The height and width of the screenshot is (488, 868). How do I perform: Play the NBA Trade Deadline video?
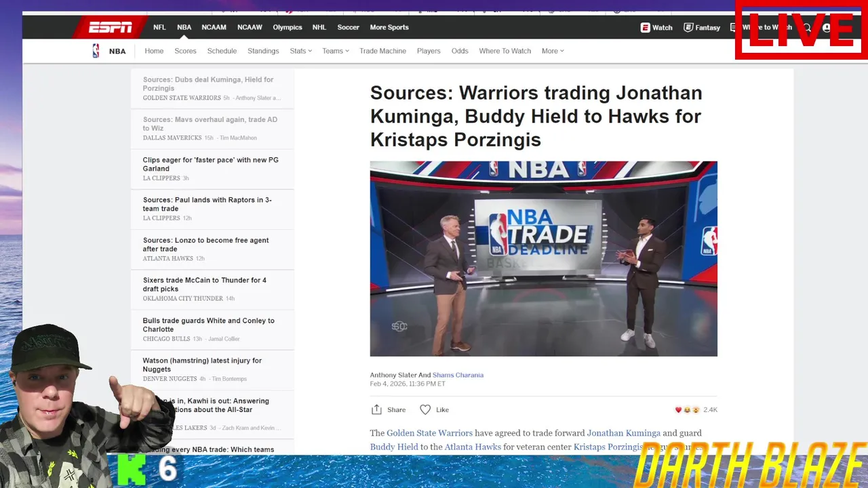(543, 258)
